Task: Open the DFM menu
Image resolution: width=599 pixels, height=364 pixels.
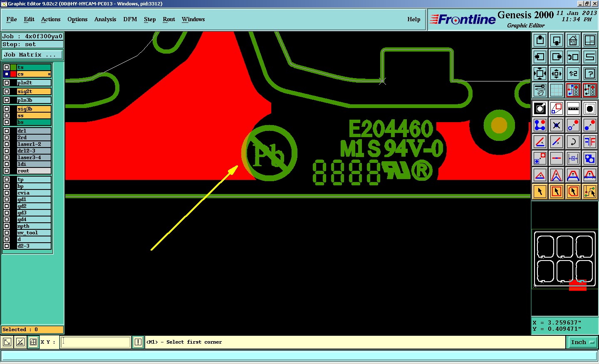Action: click(x=130, y=20)
